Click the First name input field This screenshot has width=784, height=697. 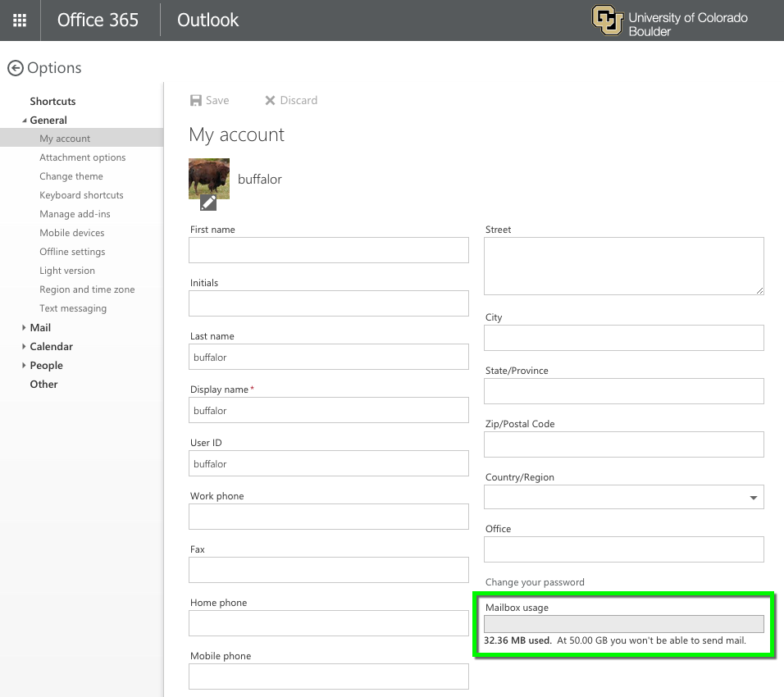(x=328, y=250)
